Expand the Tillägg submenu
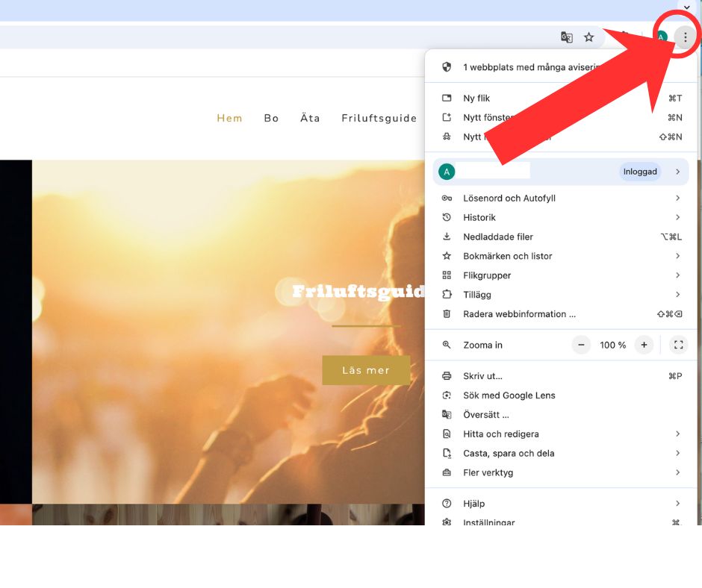 pyautogui.click(x=477, y=295)
